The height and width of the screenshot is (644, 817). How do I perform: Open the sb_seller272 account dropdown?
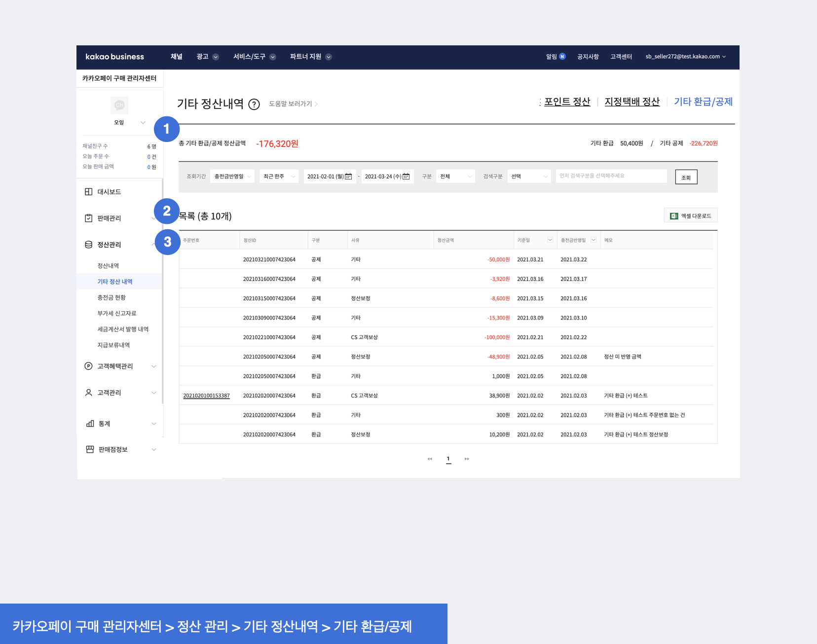pyautogui.click(x=686, y=57)
